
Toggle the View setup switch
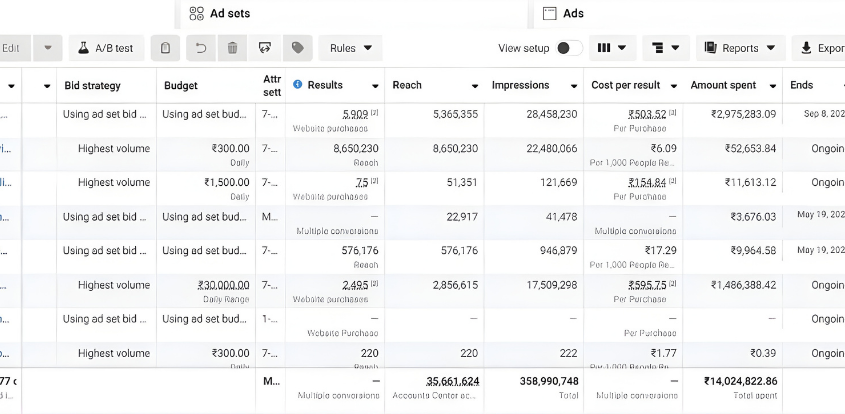point(568,48)
